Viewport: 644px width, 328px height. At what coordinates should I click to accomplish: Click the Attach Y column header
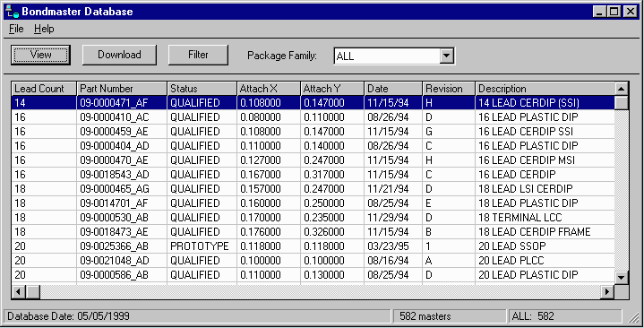click(332, 89)
